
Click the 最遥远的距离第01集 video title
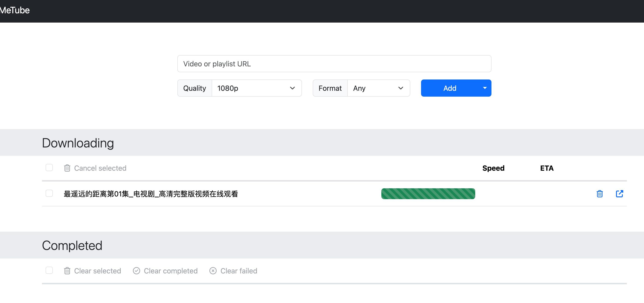tap(151, 194)
